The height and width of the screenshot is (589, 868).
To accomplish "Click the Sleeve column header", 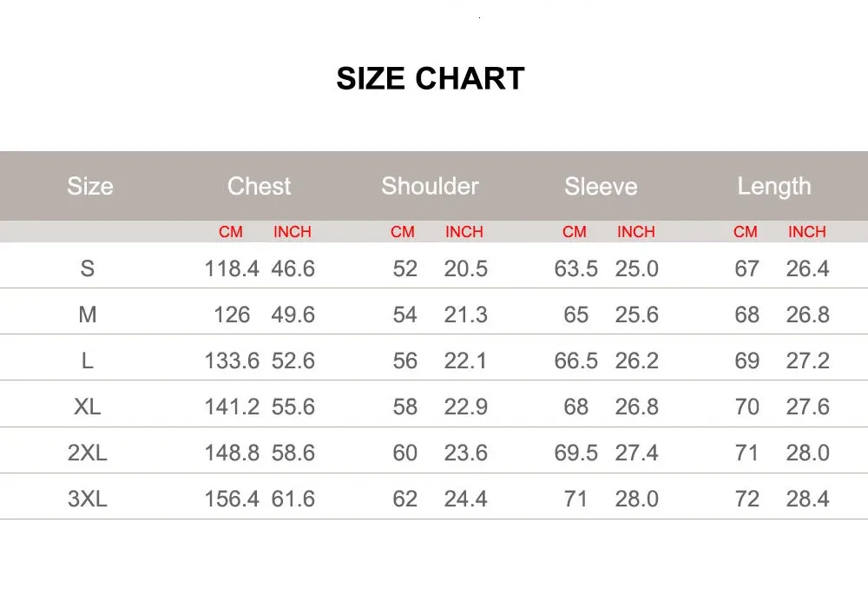I will [601, 186].
